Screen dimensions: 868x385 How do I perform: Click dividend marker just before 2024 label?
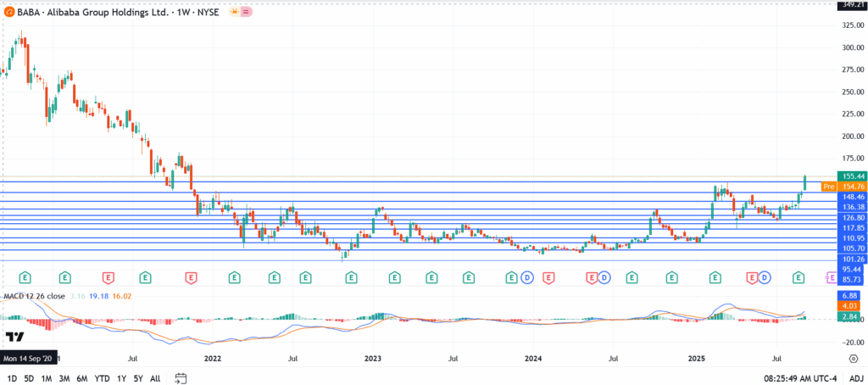pyautogui.click(x=527, y=276)
